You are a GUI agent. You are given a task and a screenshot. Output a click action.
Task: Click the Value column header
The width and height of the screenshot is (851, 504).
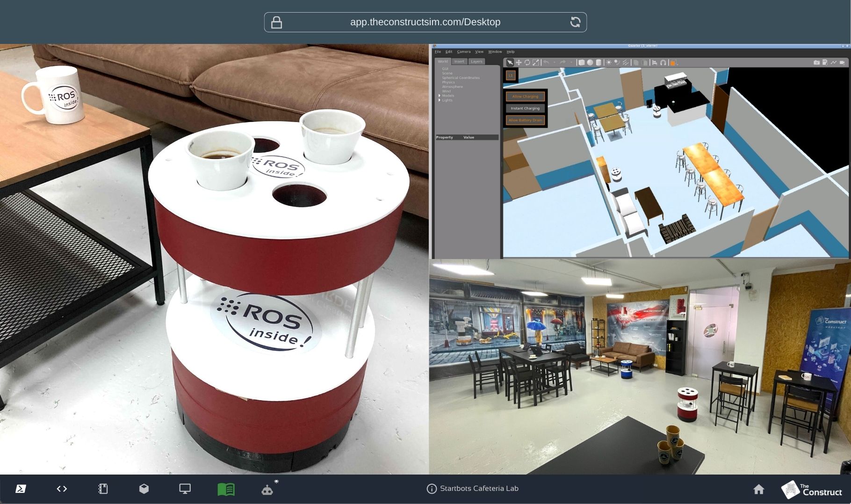[x=469, y=137]
